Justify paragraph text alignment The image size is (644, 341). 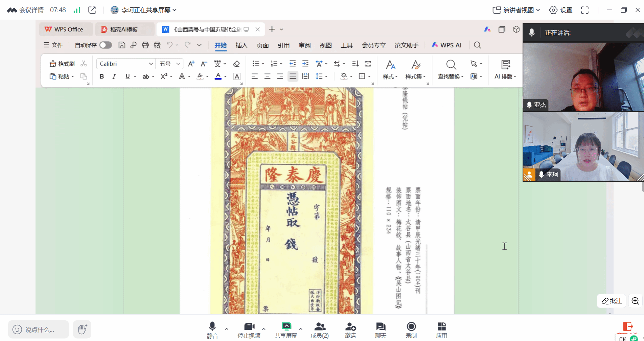(293, 76)
